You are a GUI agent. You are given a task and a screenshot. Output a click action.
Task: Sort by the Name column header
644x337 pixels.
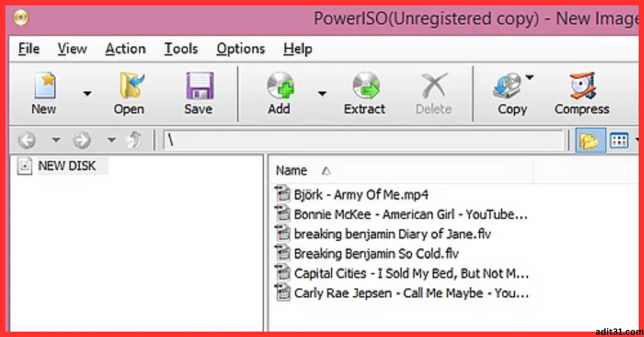[x=291, y=171]
